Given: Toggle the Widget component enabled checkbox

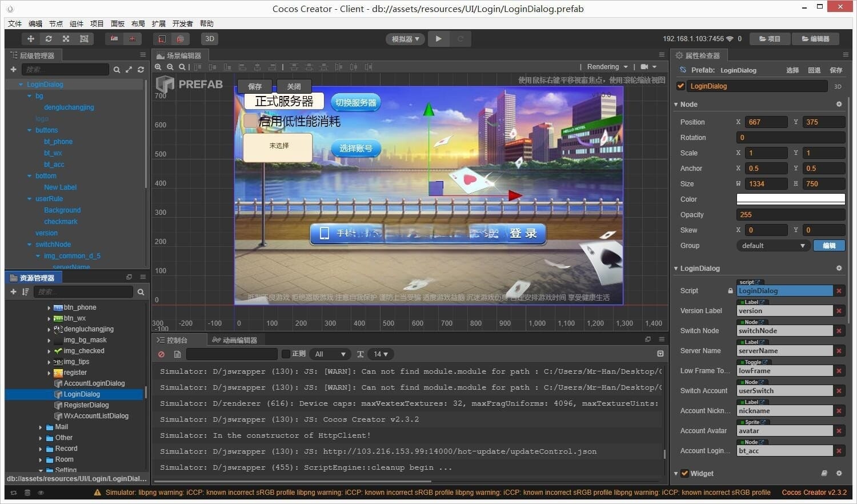Looking at the screenshot, I should point(684,473).
